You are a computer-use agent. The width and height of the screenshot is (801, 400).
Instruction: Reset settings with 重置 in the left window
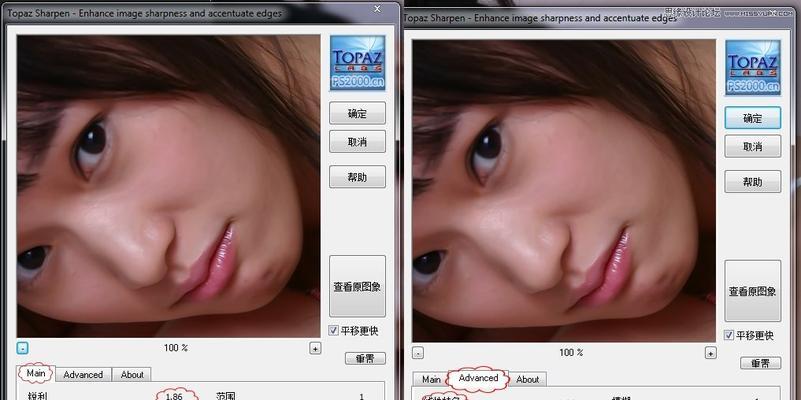(365, 358)
